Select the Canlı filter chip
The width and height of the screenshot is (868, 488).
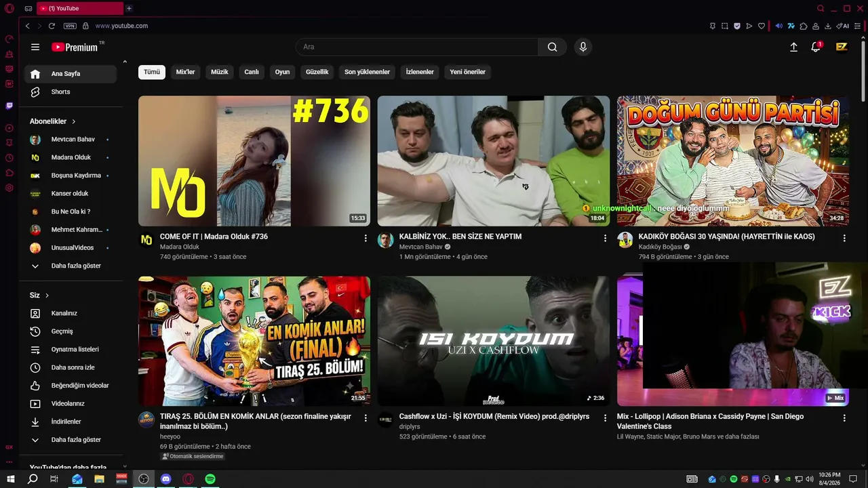252,72
